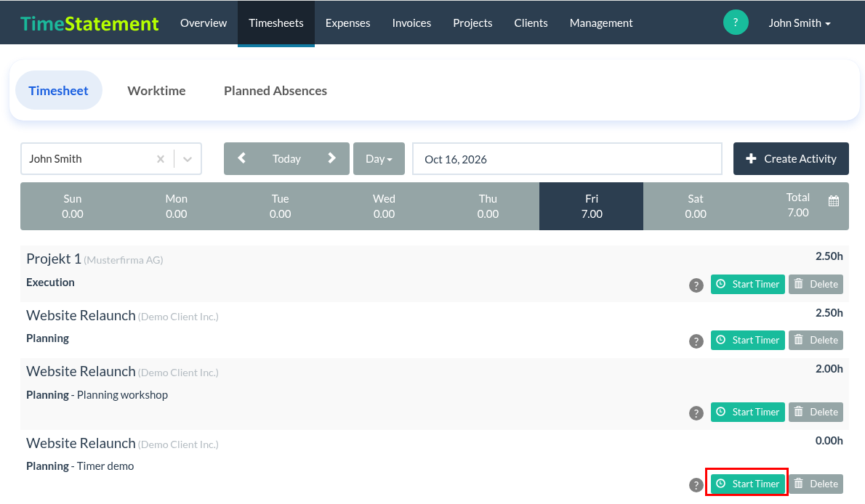Open the Management menu
865x504 pixels.
tap(600, 23)
